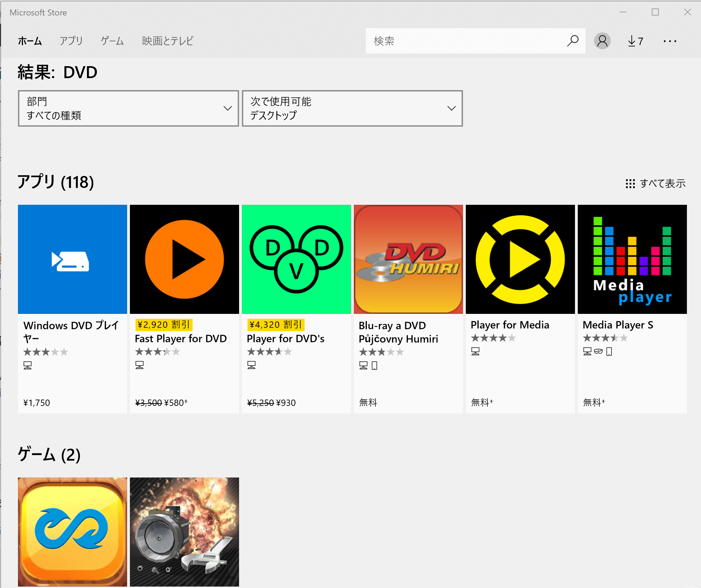Navigate to the アプリ tab

70,41
